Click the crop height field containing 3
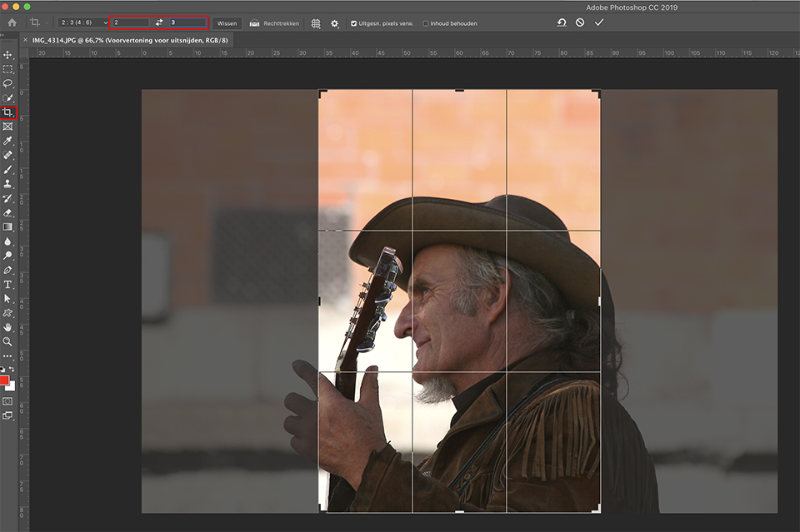800x532 pixels. click(x=188, y=22)
